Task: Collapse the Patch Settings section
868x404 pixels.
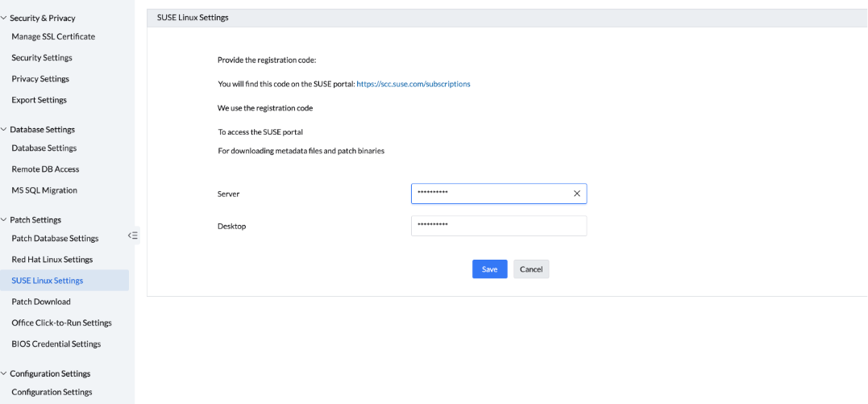Action: (x=4, y=219)
